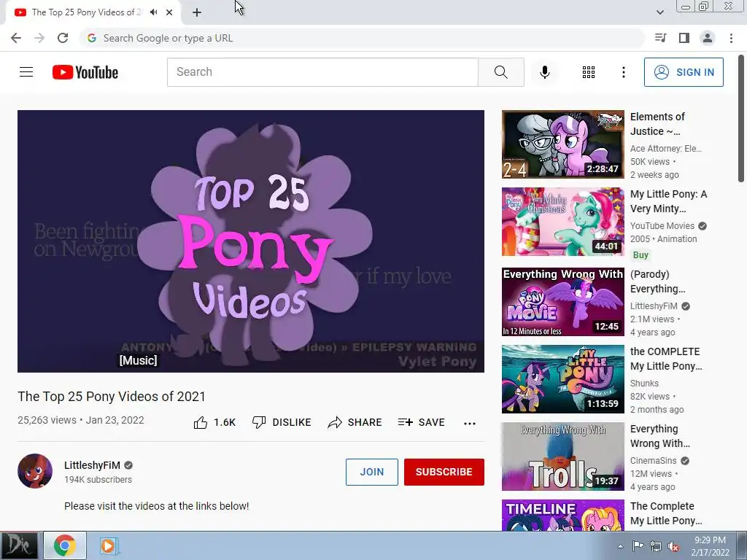Open the COMPLETE My Little Pony thumbnail

562,379
